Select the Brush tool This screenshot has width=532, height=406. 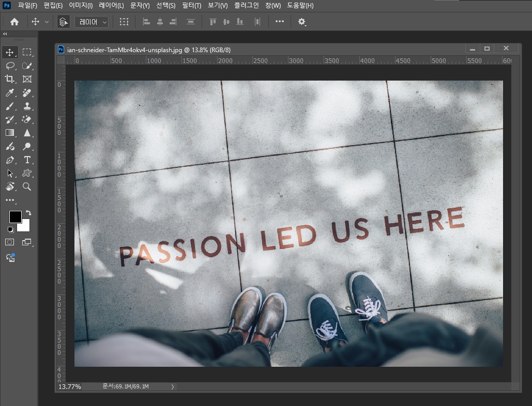pos(9,106)
